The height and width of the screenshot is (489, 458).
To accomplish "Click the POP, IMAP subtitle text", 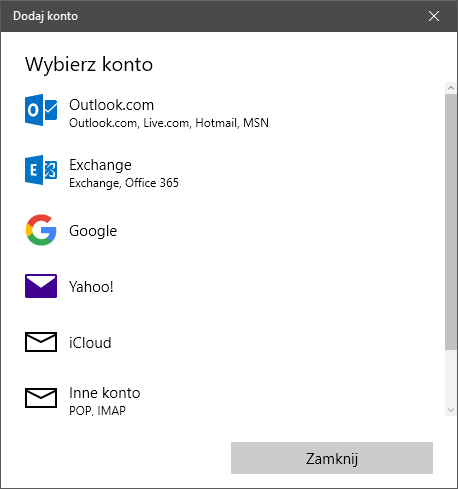I will point(97,411).
